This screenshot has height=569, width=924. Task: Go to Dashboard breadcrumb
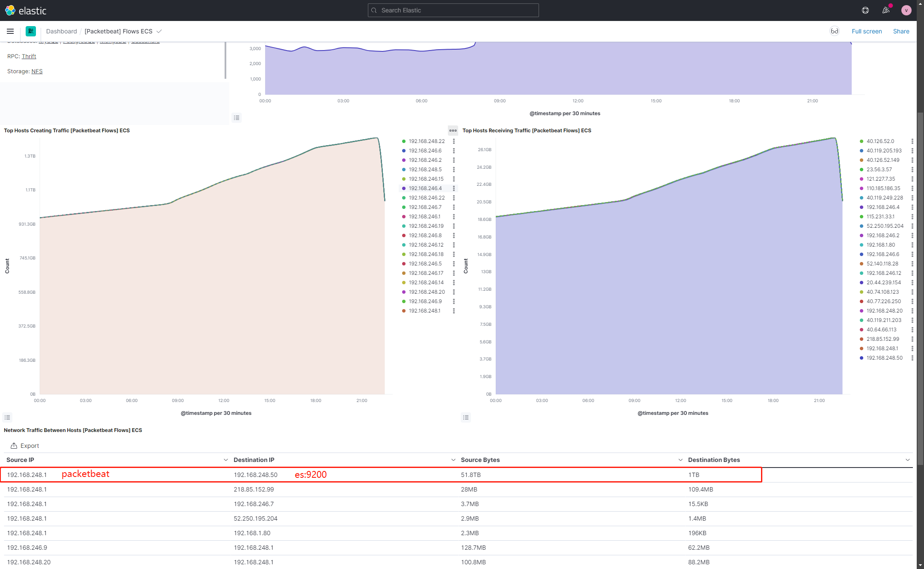pyautogui.click(x=61, y=31)
